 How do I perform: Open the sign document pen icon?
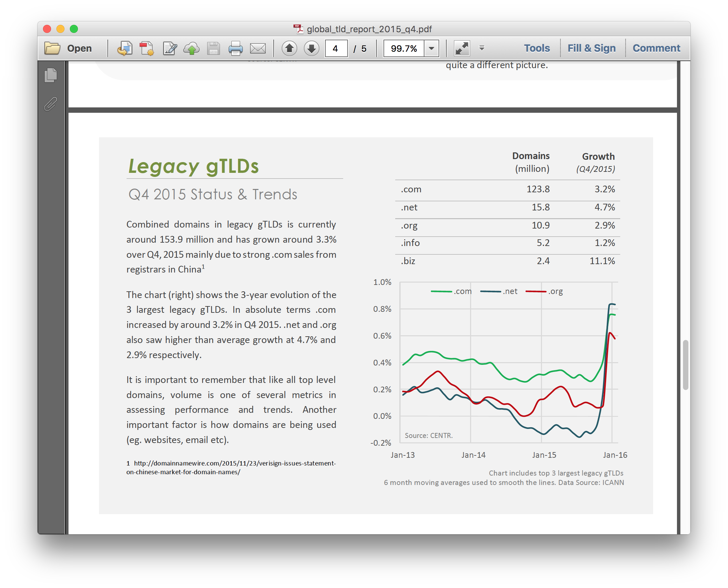coord(170,48)
